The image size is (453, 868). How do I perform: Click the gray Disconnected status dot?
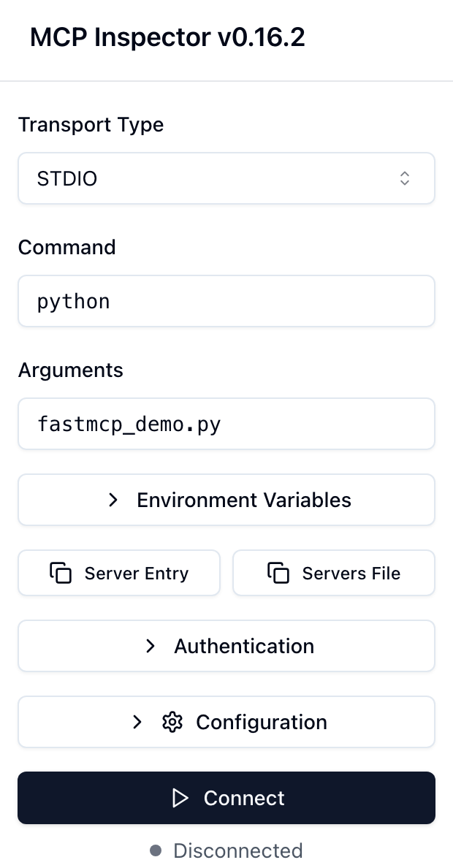click(x=155, y=850)
